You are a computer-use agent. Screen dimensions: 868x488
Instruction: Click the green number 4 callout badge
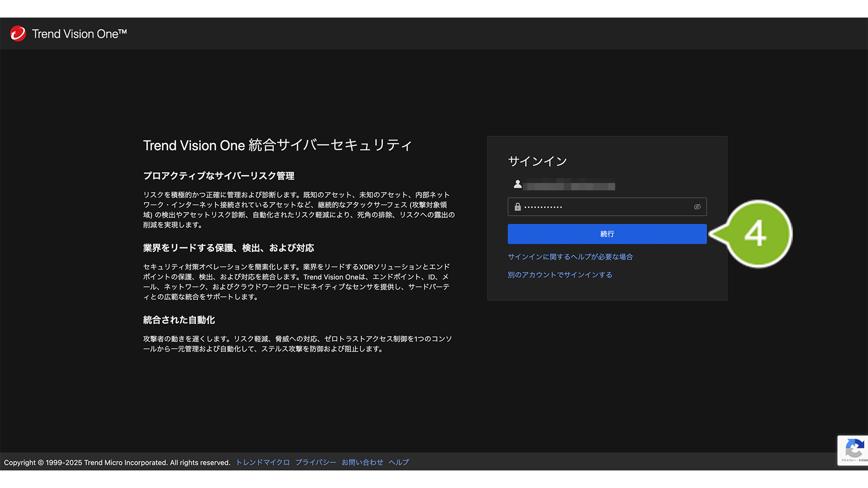coord(757,234)
